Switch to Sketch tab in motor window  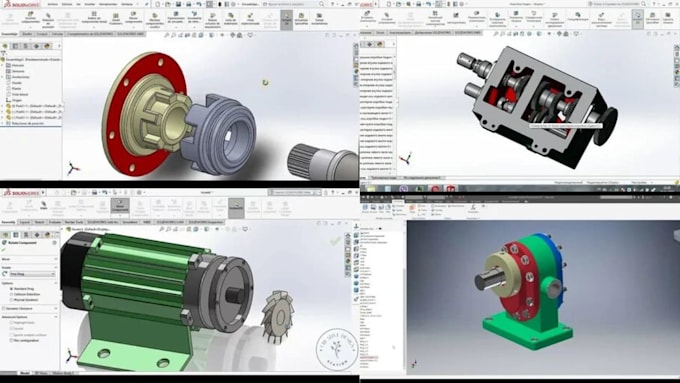pyautogui.click(x=39, y=222)
